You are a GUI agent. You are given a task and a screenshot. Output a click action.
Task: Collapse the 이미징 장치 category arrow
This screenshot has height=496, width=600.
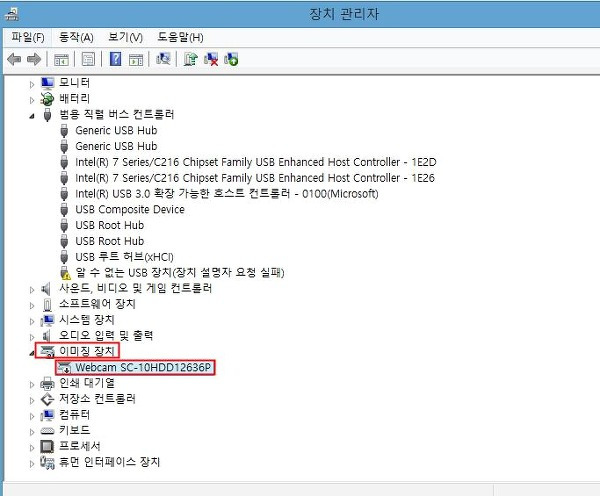(x=32, y=353)
